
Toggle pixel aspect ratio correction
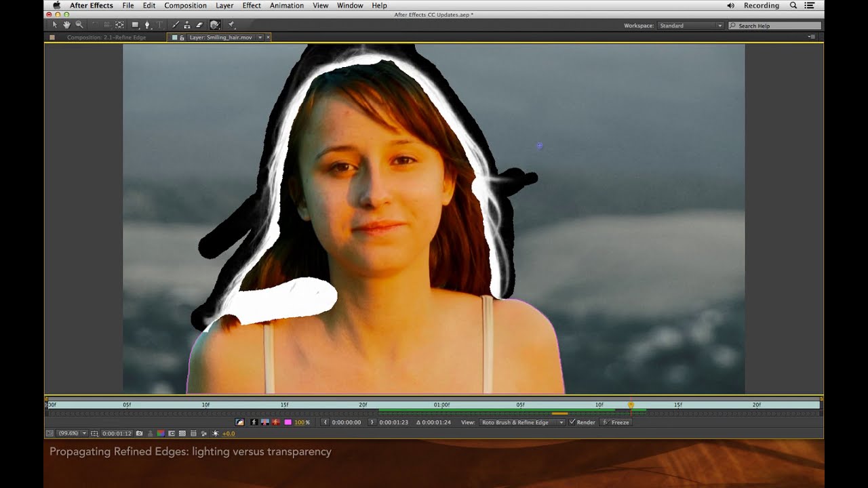pyautogui.click(x=193, y=434)
